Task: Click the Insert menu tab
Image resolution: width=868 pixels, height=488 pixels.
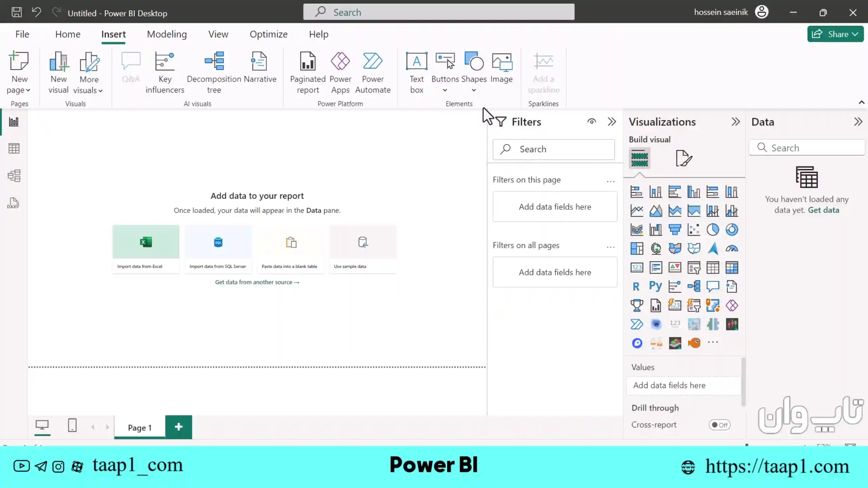Action: point(113,34)
